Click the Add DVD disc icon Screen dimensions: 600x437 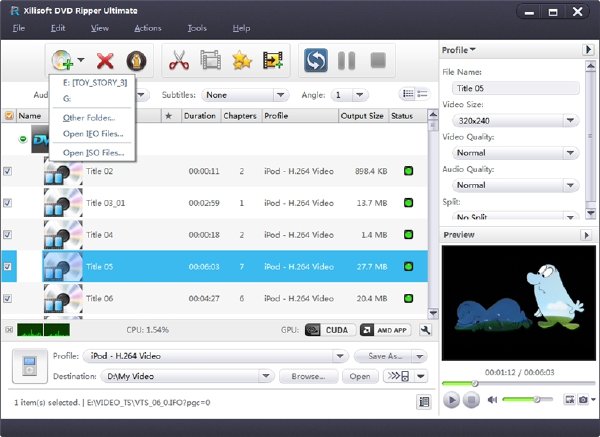63,60
